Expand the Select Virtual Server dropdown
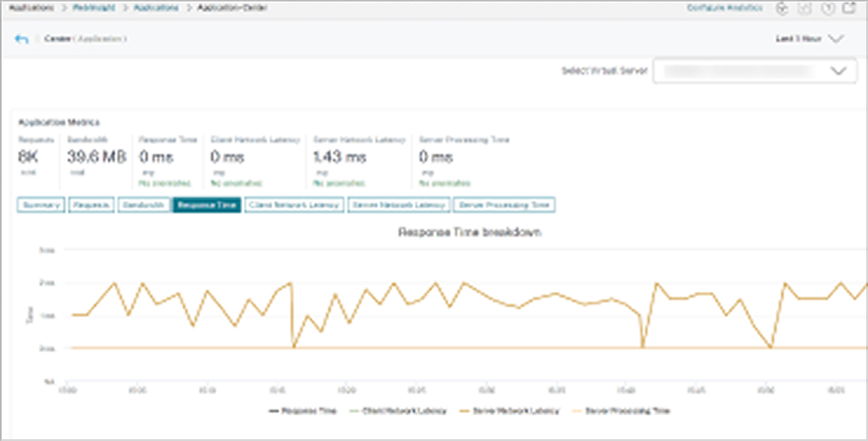Viewport: 868px width, 441px height. coord(755,72)
